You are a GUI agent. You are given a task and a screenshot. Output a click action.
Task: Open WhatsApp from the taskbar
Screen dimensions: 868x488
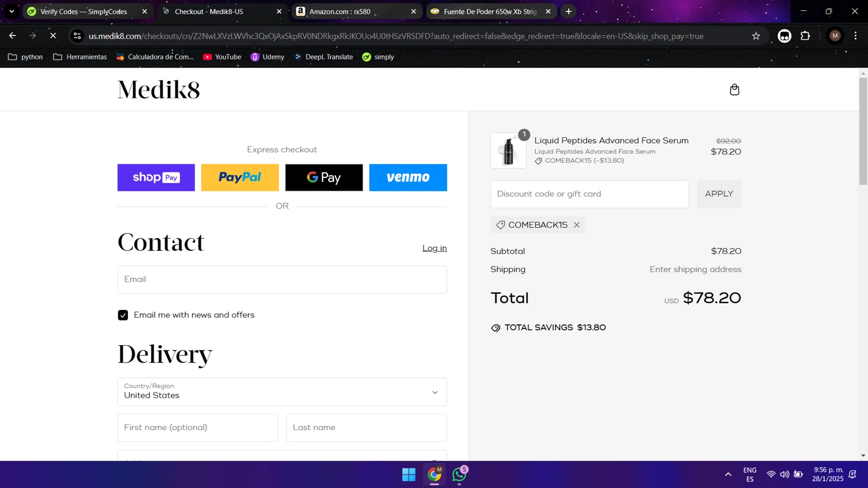click(459, 475)
